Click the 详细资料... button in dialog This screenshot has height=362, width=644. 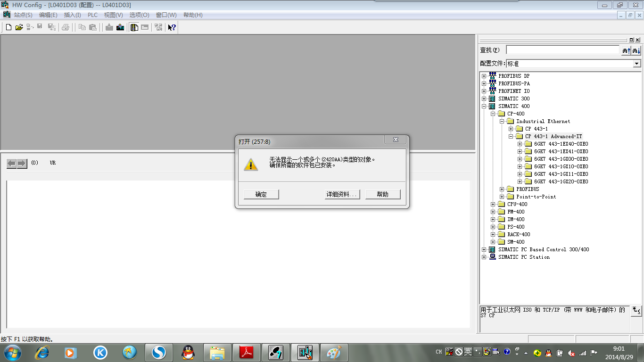[343, 194]
